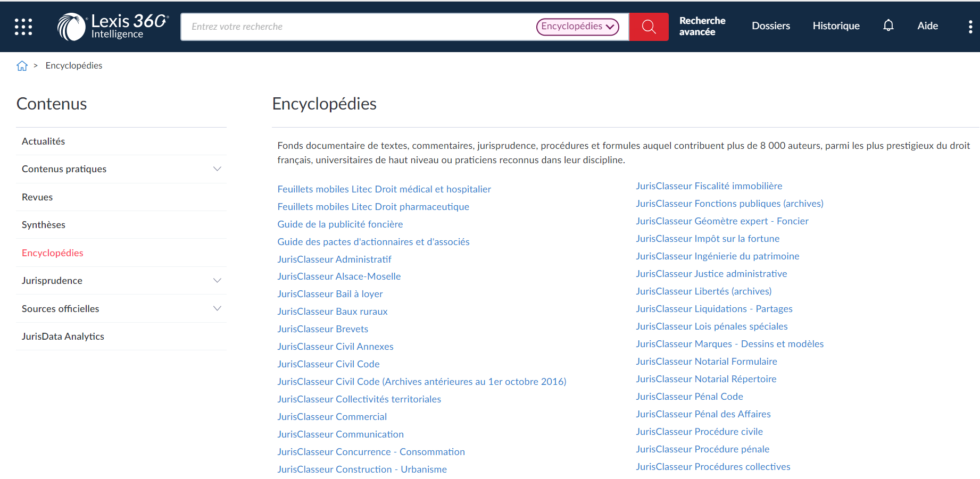Open the Encyclopédies breadcrumb link
Viewport: 980px width, 479px height.
73,65
